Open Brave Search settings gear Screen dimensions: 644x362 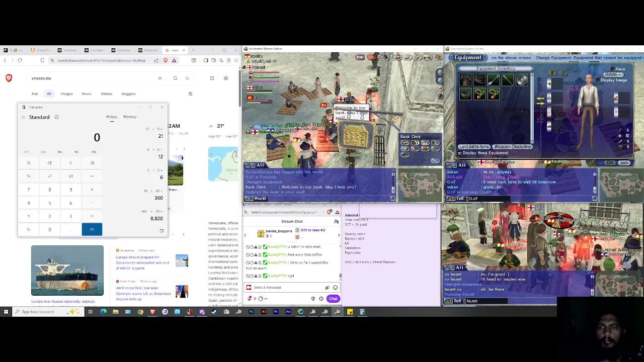tap(226, 78)
